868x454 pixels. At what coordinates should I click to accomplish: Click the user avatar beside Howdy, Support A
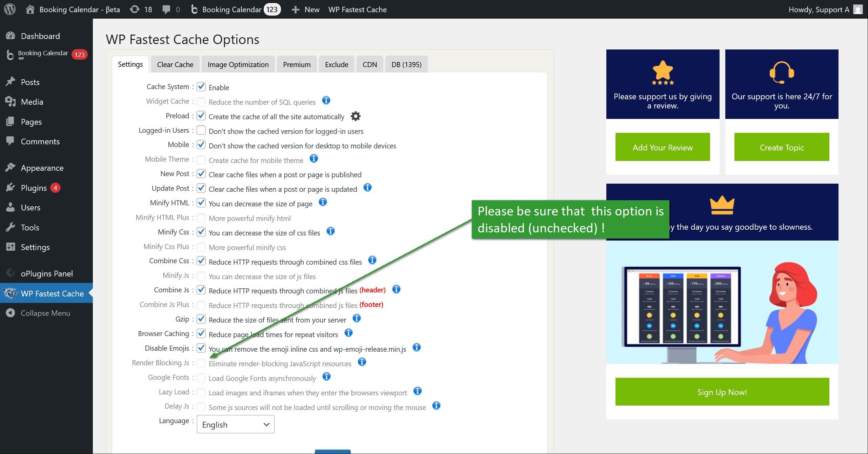(858, 9)
